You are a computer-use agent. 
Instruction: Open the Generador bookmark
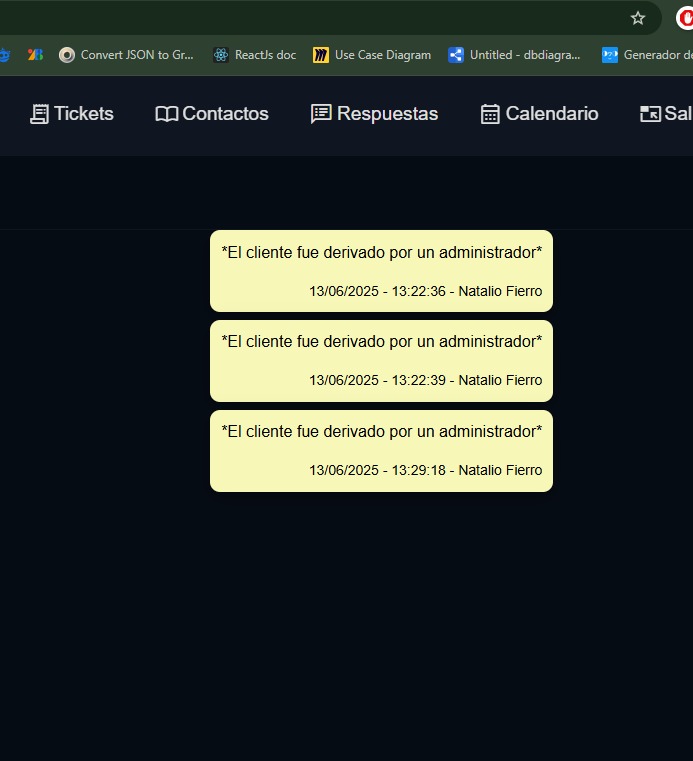647,55
